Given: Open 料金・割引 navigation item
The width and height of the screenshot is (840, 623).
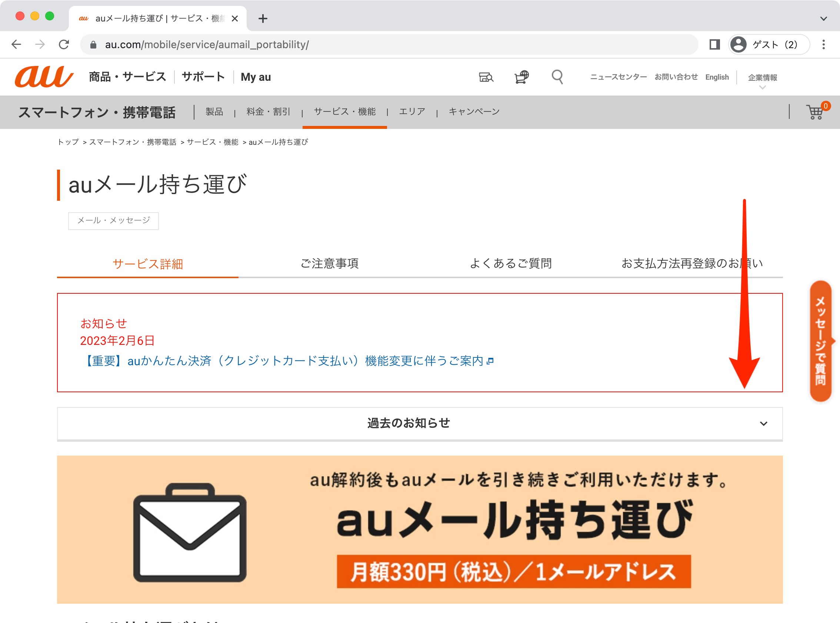Looking at the screenshot, I should (x=268, y=111).
